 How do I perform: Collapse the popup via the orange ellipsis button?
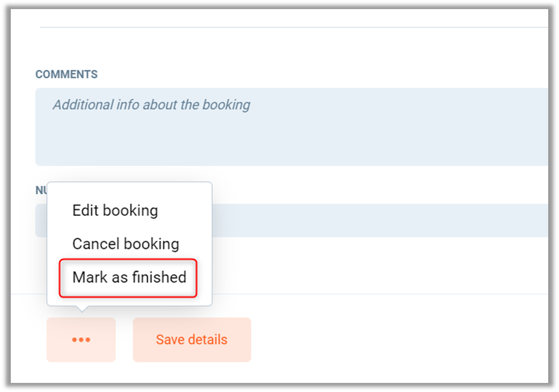point(81,340)
